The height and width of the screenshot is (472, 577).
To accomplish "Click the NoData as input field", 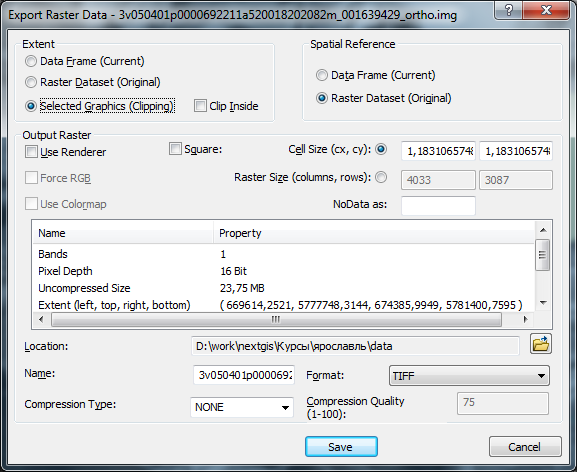I will 438,206.
